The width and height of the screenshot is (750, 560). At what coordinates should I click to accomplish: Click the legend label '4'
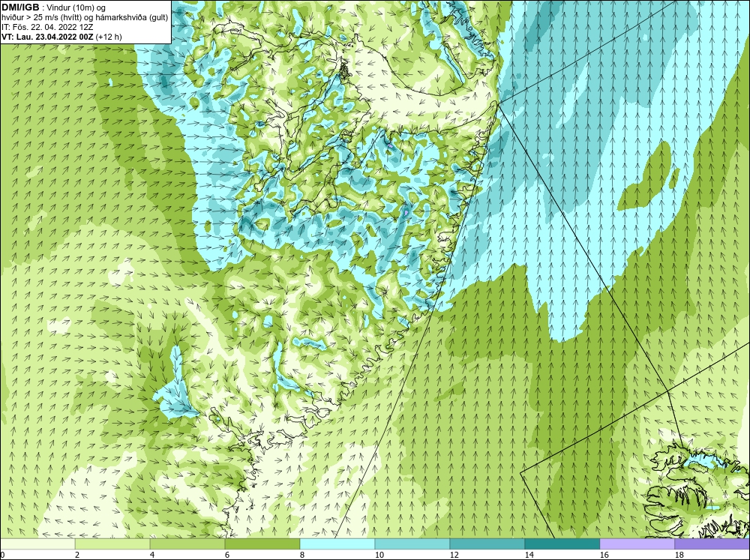pyautogui.click(x=152, y=555)
